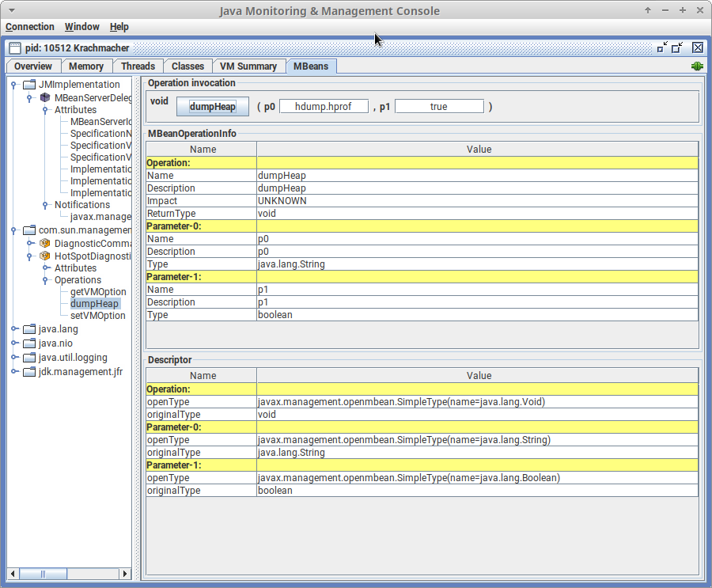
Task: Click the p0 field containing hdump.hprof
Action: [x=324, y=106]
